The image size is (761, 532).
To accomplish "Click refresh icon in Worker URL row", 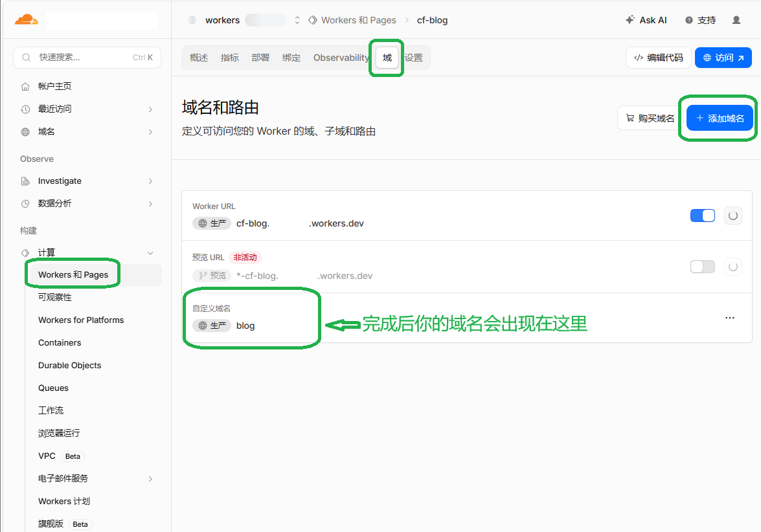I will click(733, 216).
